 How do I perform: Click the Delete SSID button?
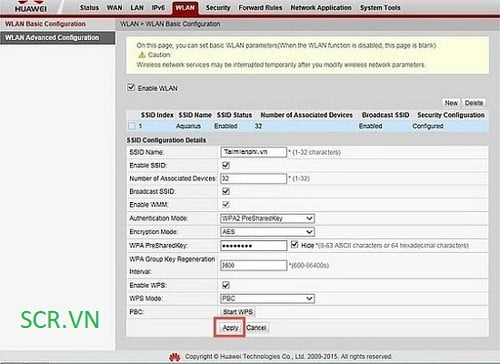(x=474, y=103)
